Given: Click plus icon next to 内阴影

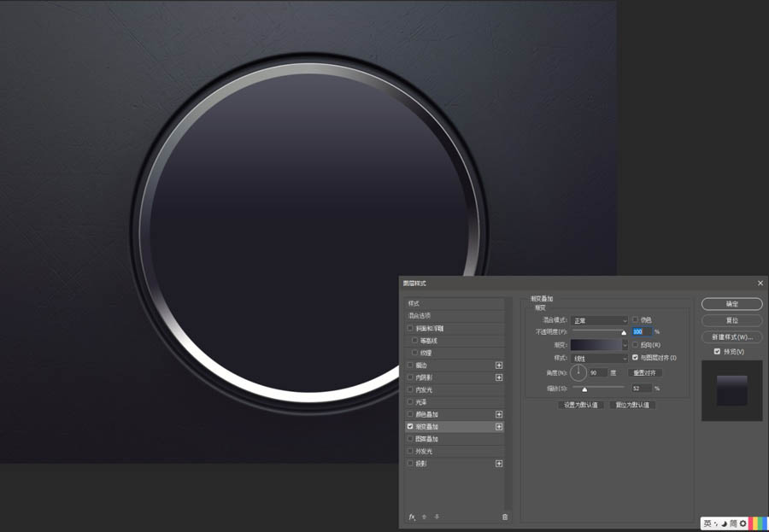Looking at the screenshot, I should (x=499, y=377).
